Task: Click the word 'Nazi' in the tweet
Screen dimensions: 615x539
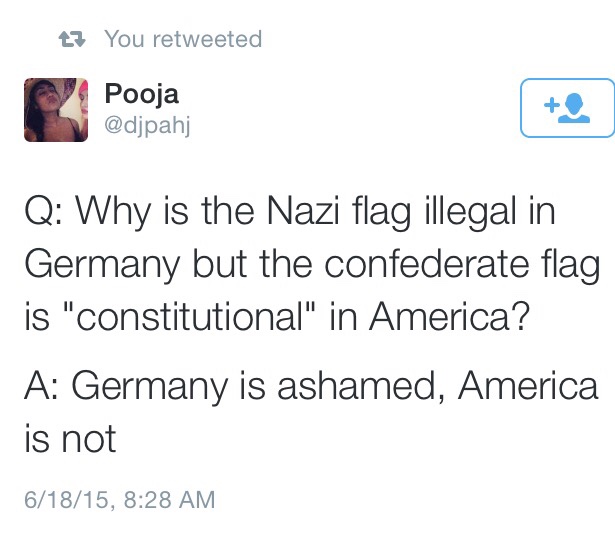Action: coord(303,211)
